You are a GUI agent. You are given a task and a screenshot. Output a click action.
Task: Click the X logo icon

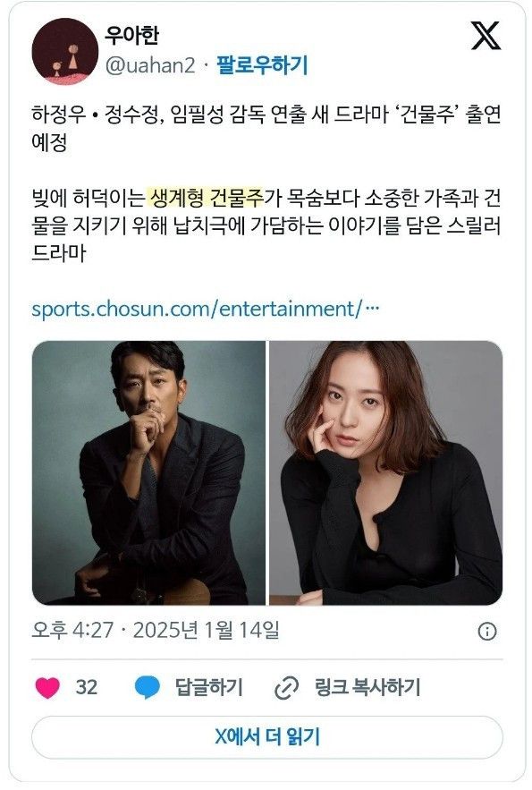[486, 36]
